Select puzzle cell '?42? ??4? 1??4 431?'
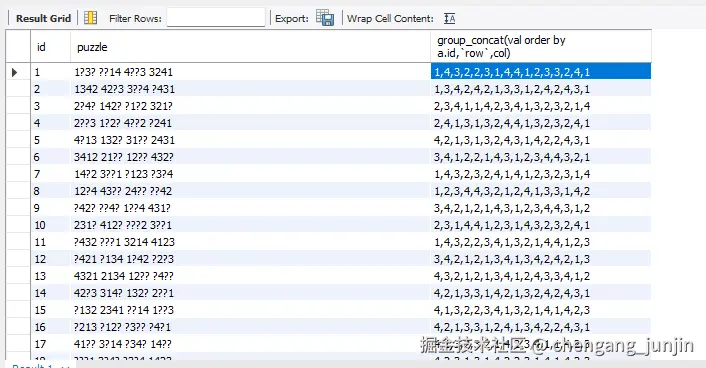This screenshot has width=706, height=368. coord(250,208)
